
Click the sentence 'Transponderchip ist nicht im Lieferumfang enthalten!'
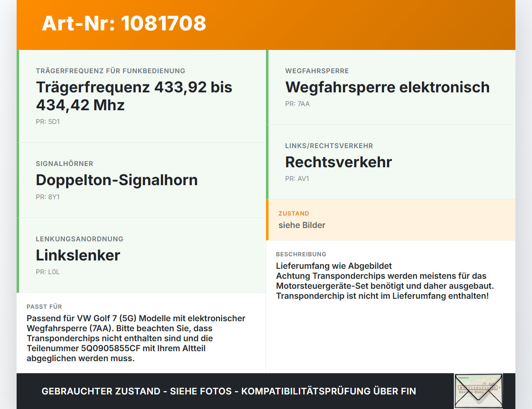[x=382, y=296]
